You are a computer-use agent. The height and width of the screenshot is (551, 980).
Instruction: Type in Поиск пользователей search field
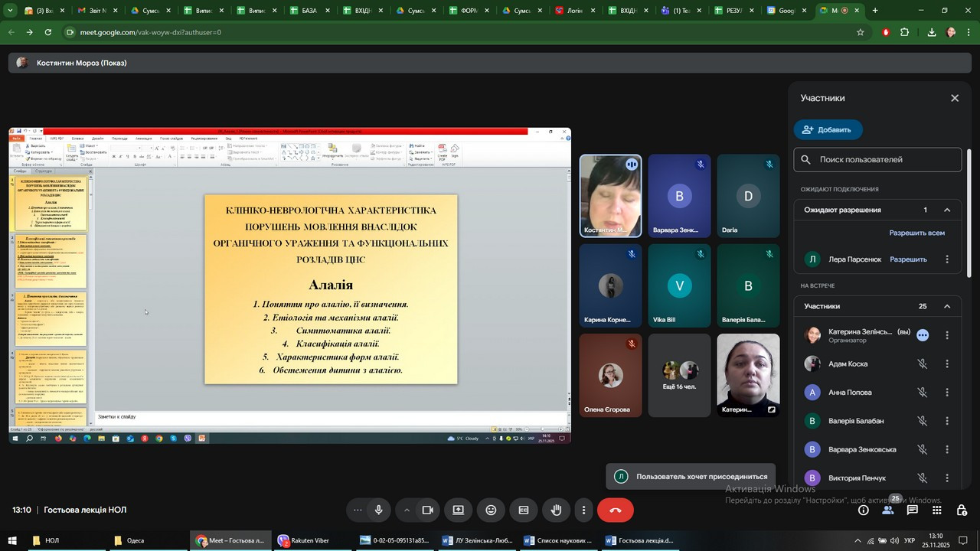pyautogui.click(x=884, y=160)
